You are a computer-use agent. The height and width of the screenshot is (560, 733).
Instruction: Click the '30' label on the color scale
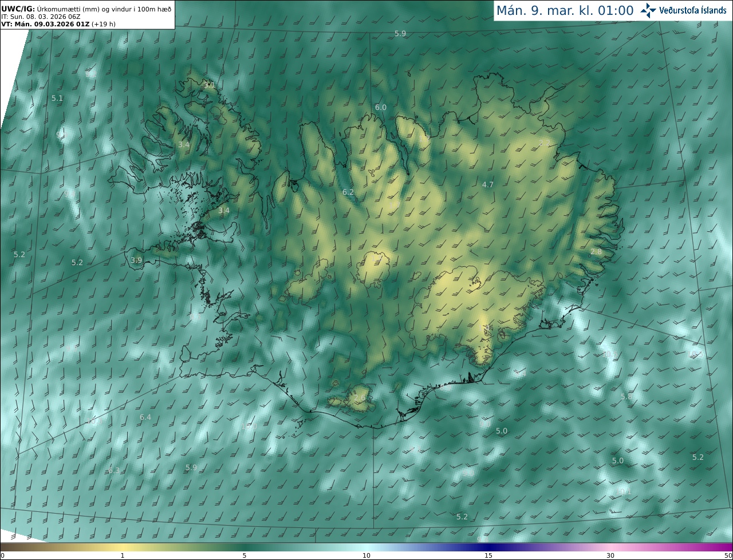pos(610,555)
